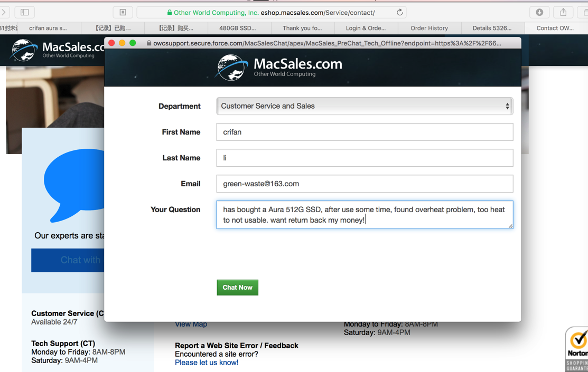
Task: Open the 'Please let us know!' link
Action: (x=207, y=363)
